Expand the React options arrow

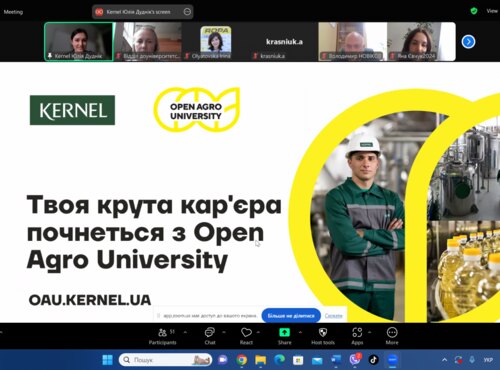[258, 332]
